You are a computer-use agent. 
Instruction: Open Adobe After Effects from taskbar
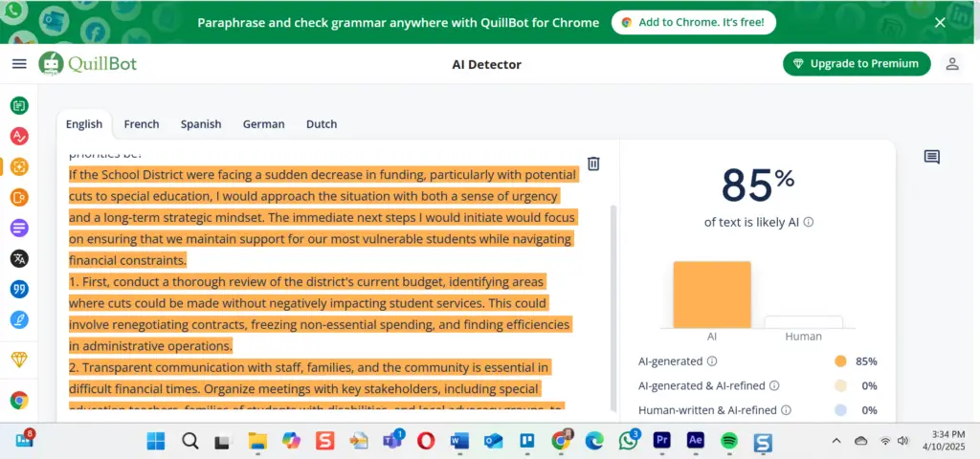(696, 441)
